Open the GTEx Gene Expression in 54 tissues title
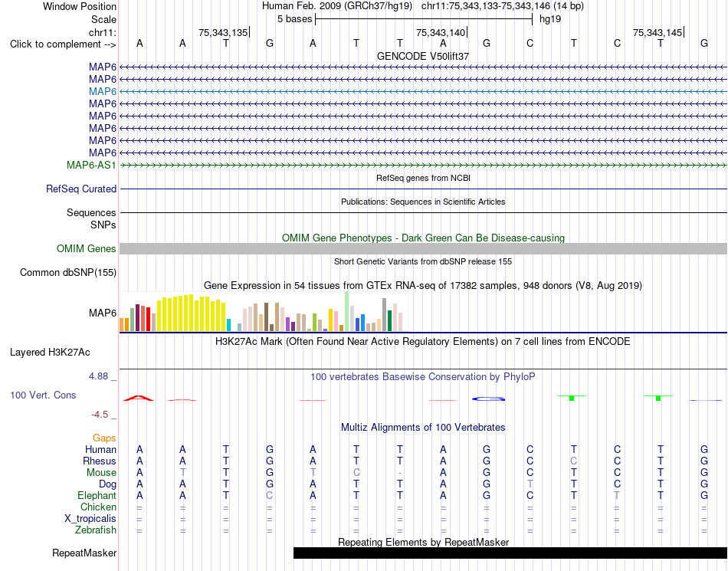728x571 pixels. click(x=423, y=285)
